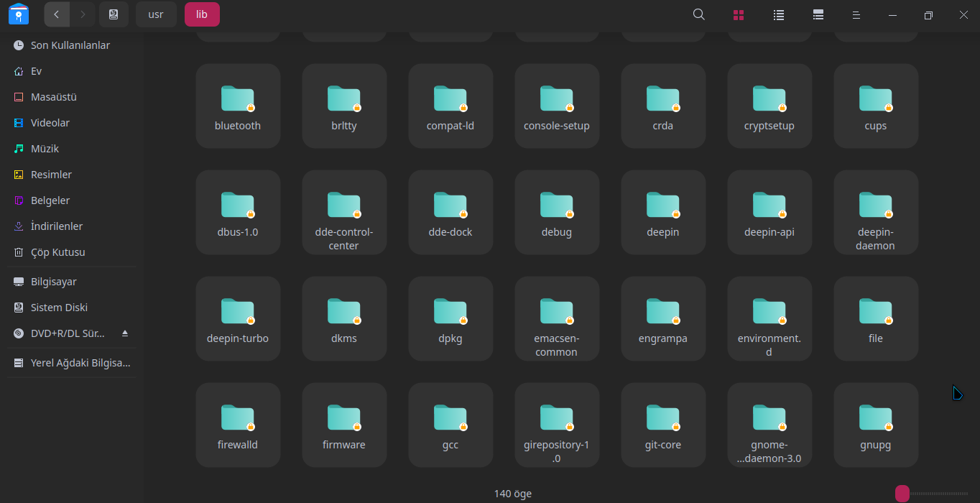The height and width of the screenshot is (503, 980).
Task: Open Müzik in sidebar
Action: click(x=72, y=149)
